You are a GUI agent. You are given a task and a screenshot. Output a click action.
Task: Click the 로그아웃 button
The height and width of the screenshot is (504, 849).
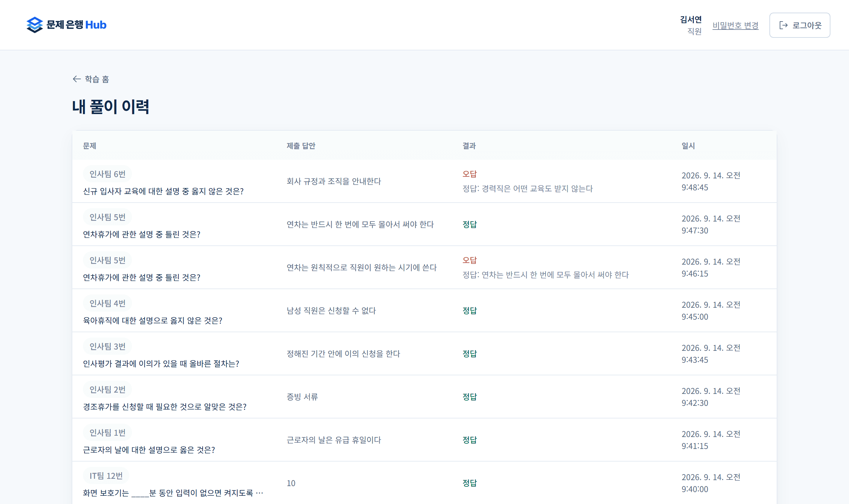[799, 25]
